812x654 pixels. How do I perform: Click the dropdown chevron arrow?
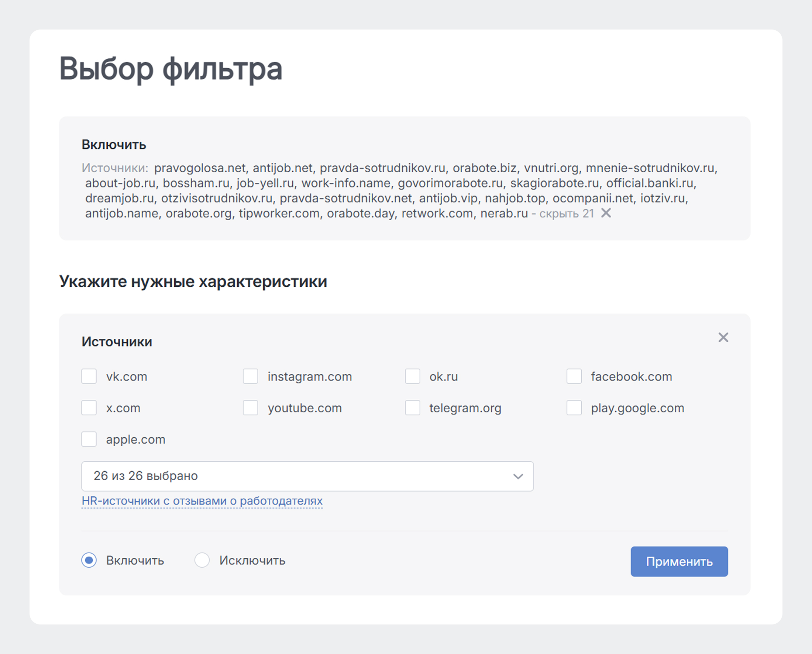(518, 476)
